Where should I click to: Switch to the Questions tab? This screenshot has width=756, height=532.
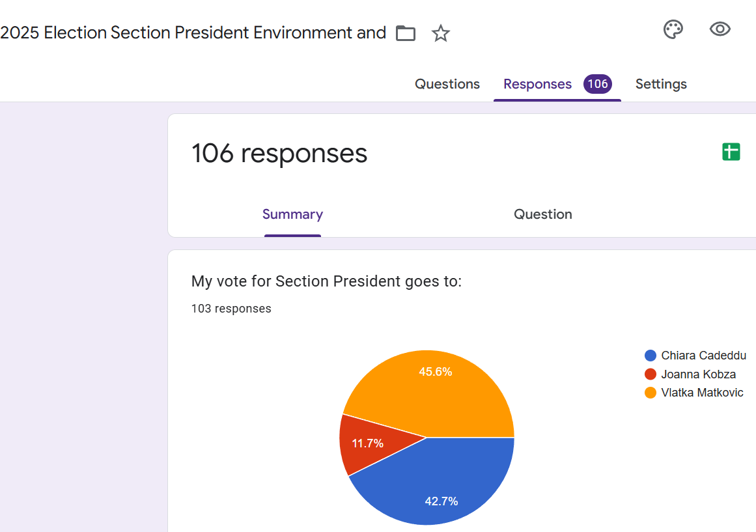(447, 84)
